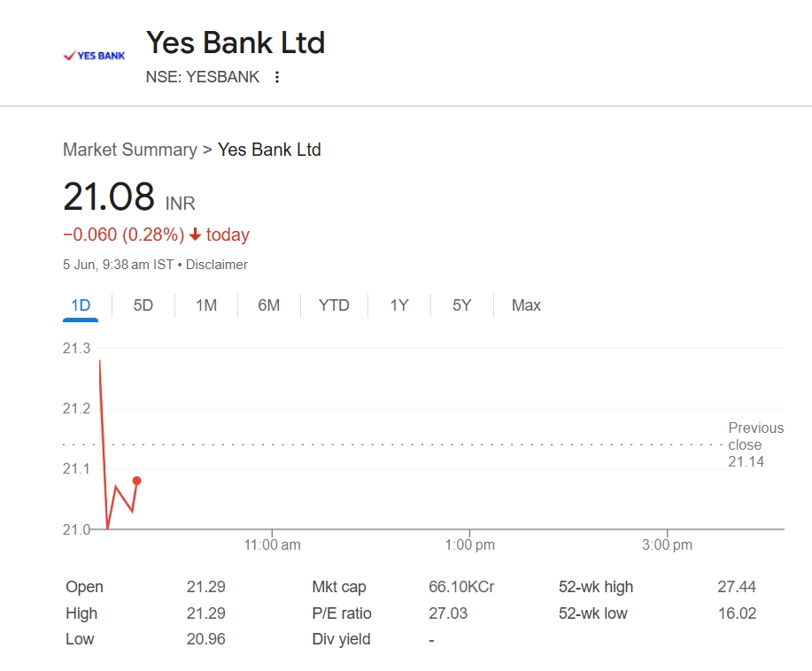812x671 pixels.
Task: Switch chart to 1M range
Action: (x=205, y=305)
